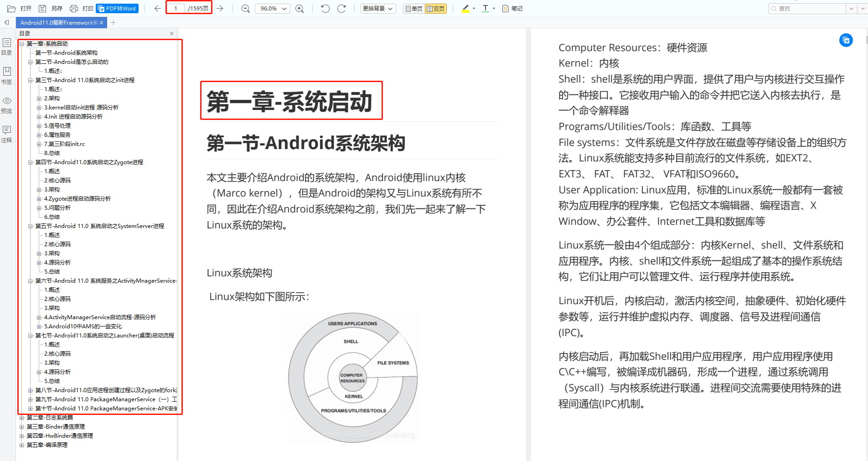Click the PDF转Word button

[x=117, y=9]
